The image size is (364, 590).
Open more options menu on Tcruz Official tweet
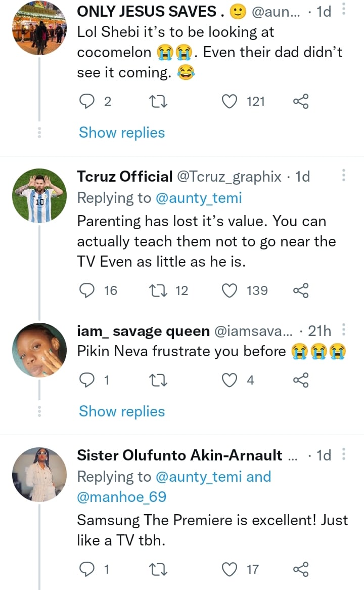(x=344, y=176)
